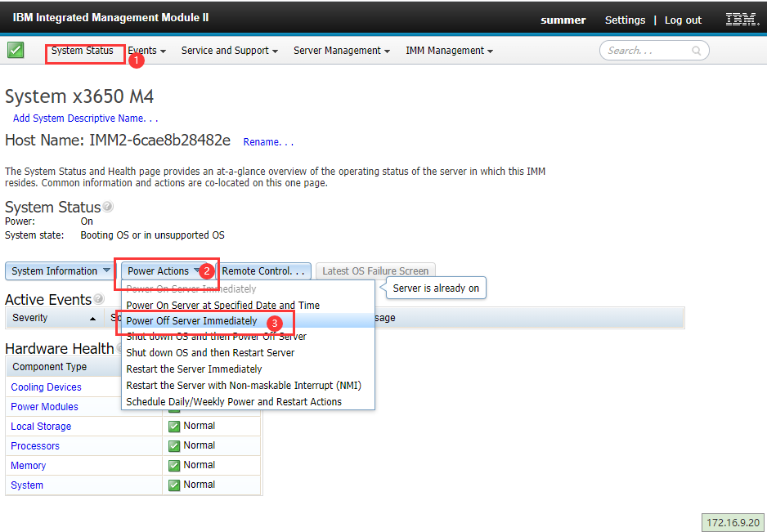The width and height of the screenshot is (767, 532).
Task: Open Remote Control button
Action: click(x=263, y=270)
